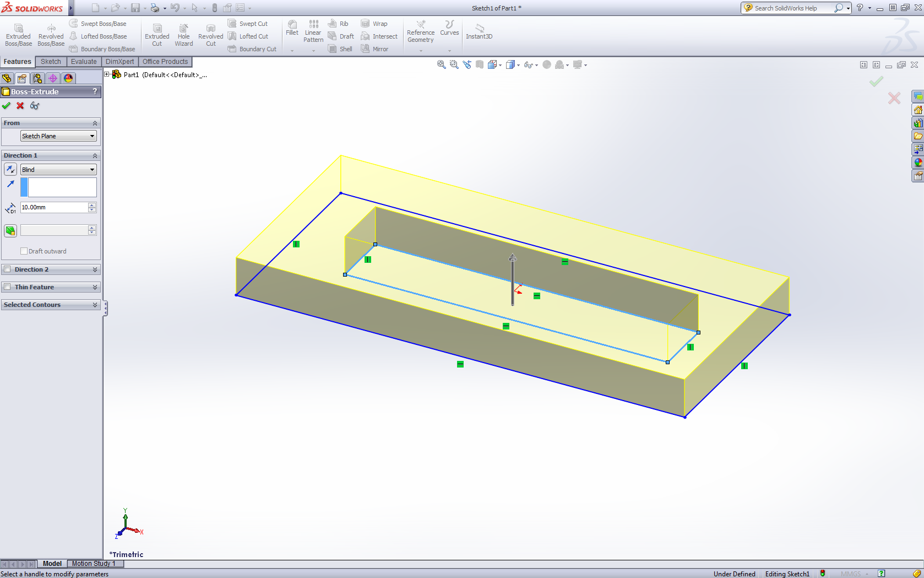
Task: Expand the Thin Feature section
Action: [95, 287]
